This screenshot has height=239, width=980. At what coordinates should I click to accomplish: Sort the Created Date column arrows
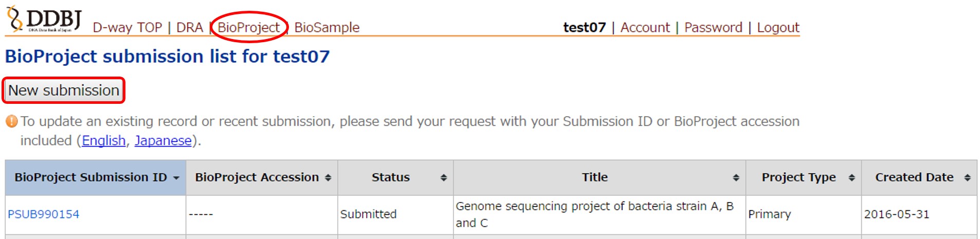(x=967, y=178)
